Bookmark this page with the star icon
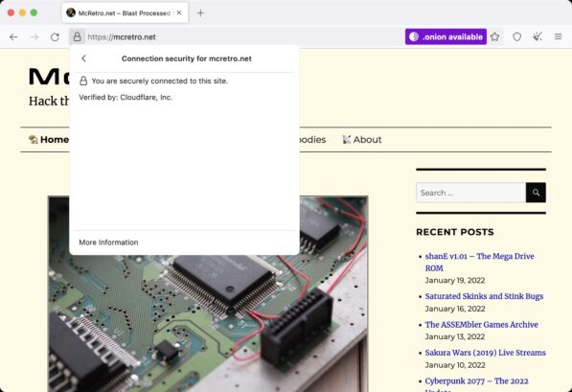Image resolution: width=572 pixels, height=392 pixels. [x=494, y=36]
